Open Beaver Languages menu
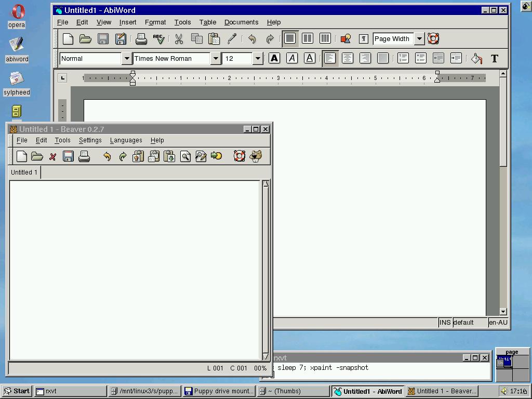 coord(126,140)
